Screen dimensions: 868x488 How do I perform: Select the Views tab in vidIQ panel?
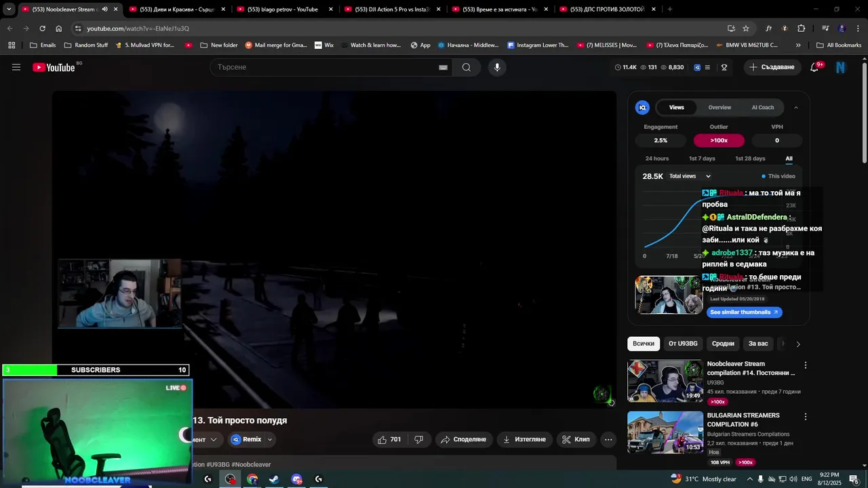pyautogui.click(x=677, y=107)
